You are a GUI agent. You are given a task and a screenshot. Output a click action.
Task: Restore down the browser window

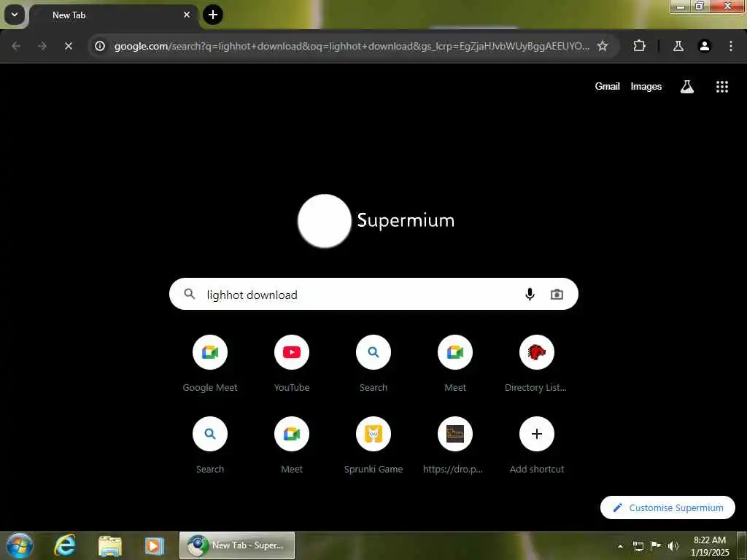point(700,6)
